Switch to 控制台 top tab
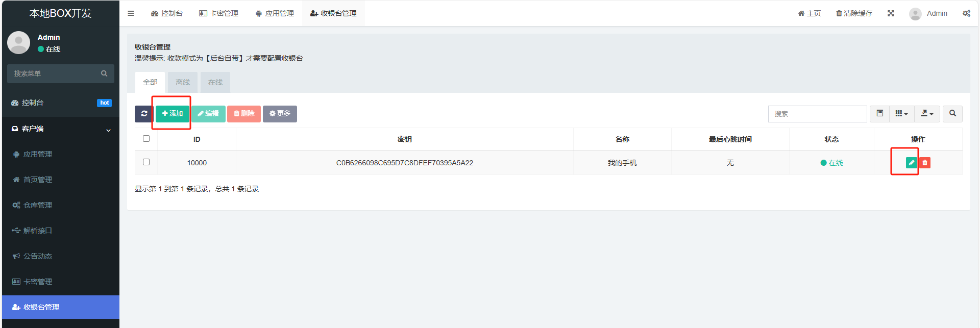Screen dimensions: 980x328 [x=167, y=13]
